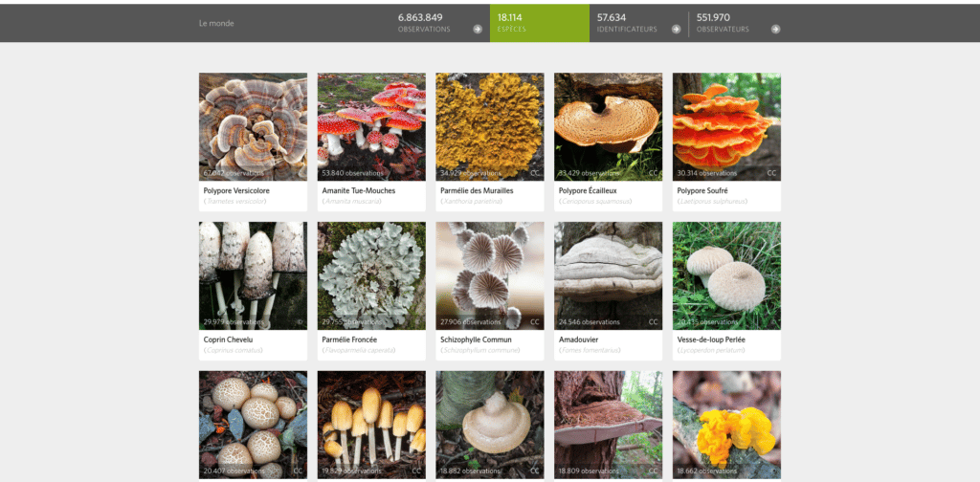This screenshot has width=980, height=482.
Task: Switch to the 551.970 Observateurs tab
Action: tap(738, 23)
